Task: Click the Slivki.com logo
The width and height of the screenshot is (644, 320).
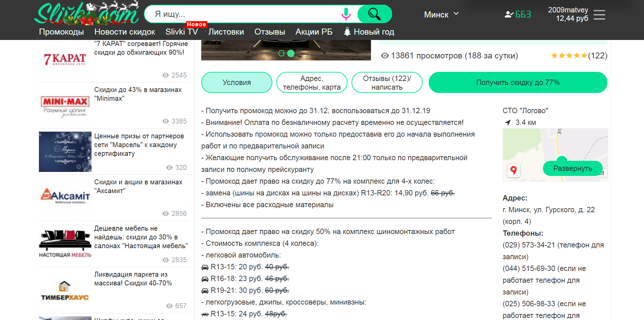Action: 87,13
